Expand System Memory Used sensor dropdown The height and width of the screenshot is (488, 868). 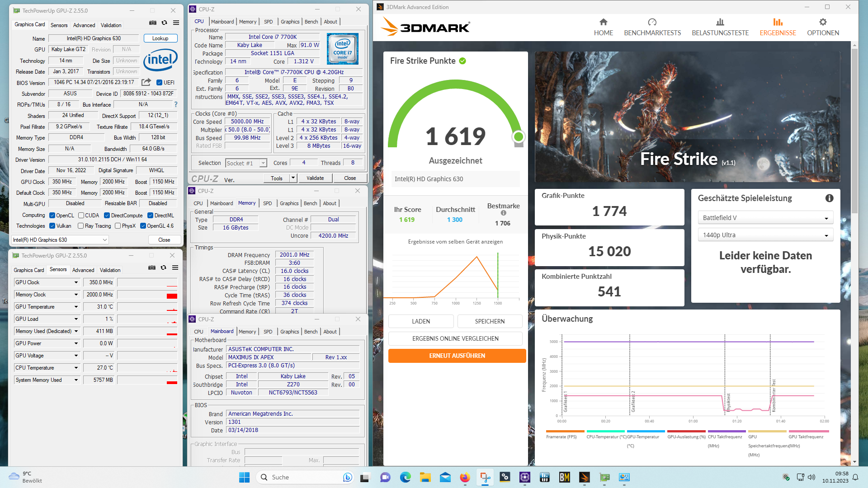click(76, 380)
